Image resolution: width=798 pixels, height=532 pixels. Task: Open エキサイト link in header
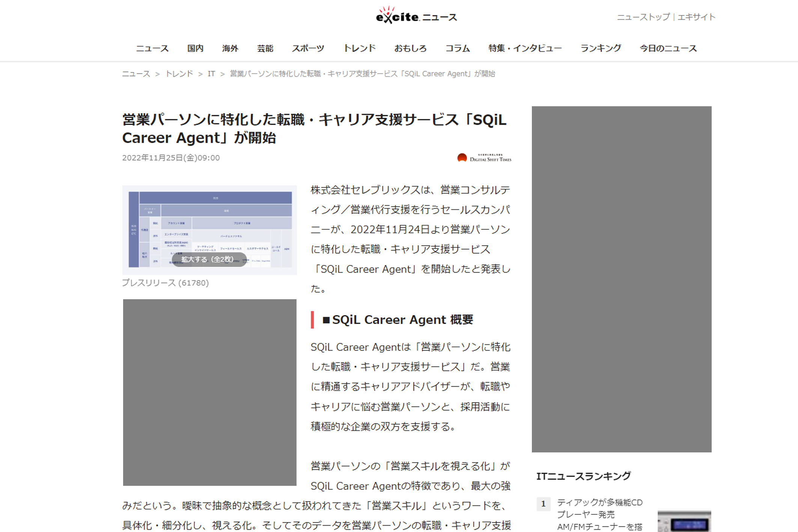pyautogui.click(x=697, y=17)
